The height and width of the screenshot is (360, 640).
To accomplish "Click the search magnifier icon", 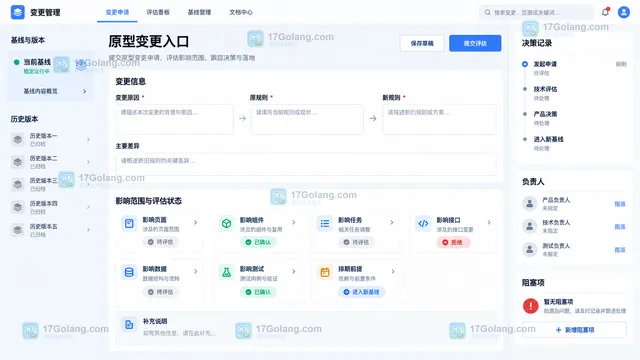I will pos(487,12).
